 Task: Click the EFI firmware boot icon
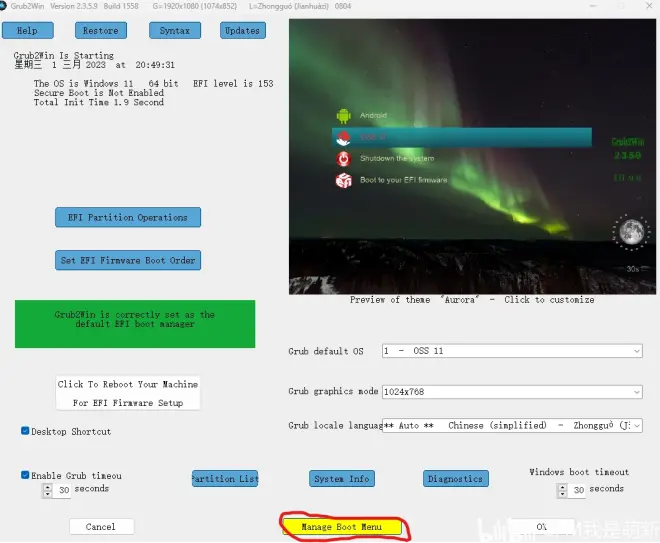(343, 180)
